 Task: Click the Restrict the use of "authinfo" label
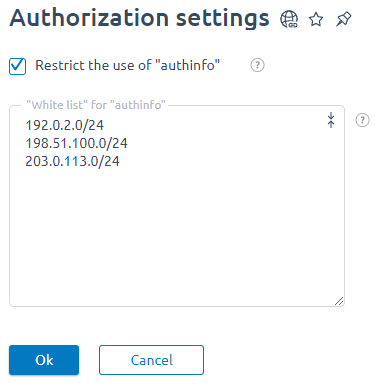pos(127,65)
